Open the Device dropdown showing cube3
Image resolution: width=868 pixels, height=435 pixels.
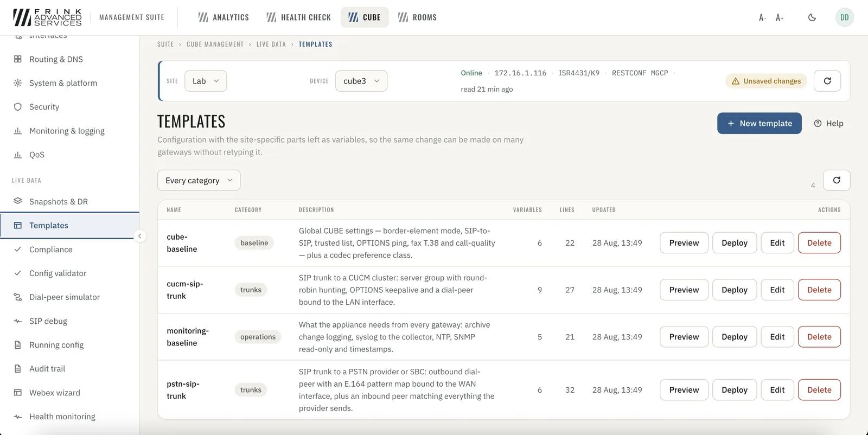point(361,81)
